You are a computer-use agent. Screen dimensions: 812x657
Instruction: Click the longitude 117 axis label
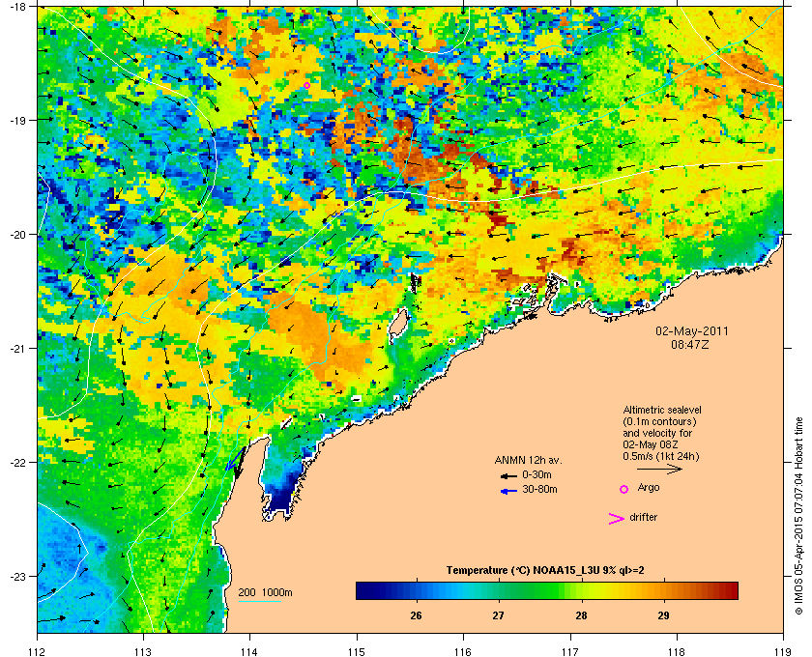[x=570, y=651]
